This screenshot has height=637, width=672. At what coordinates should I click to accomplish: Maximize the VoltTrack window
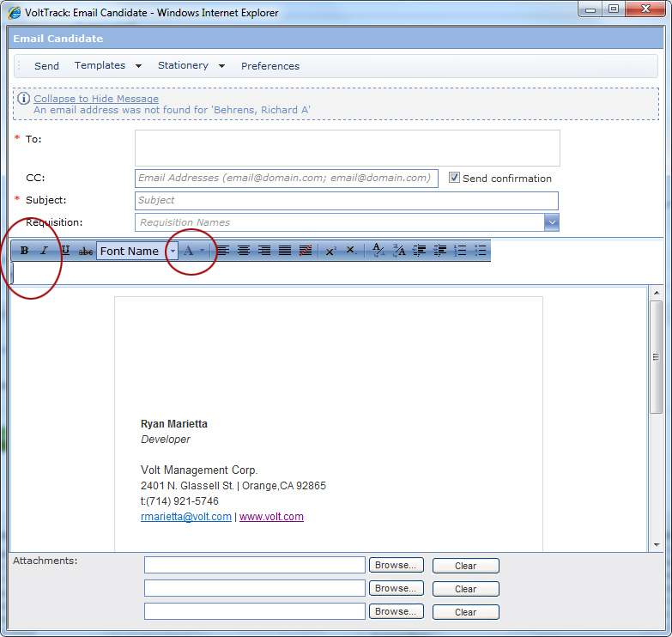coord(614,9)
